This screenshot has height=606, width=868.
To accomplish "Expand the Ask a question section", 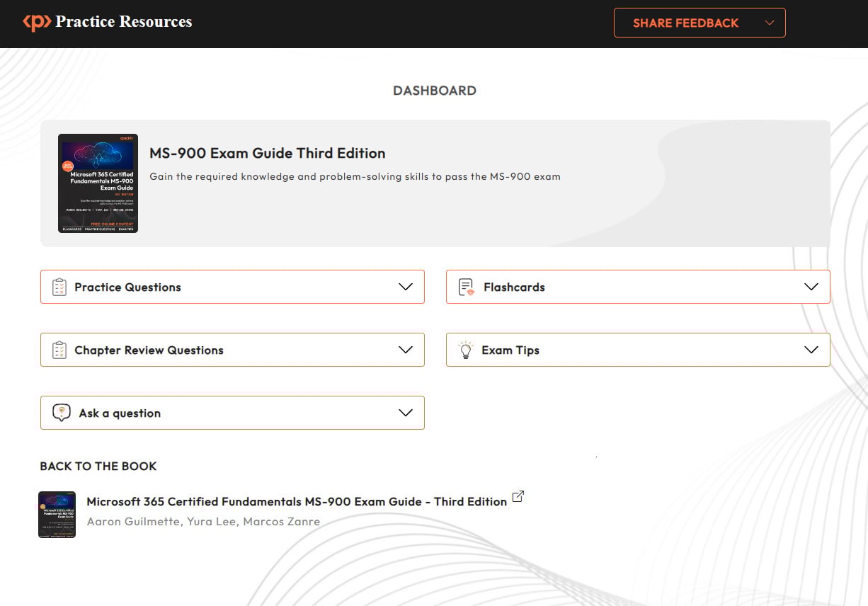I will click(406, 413).
